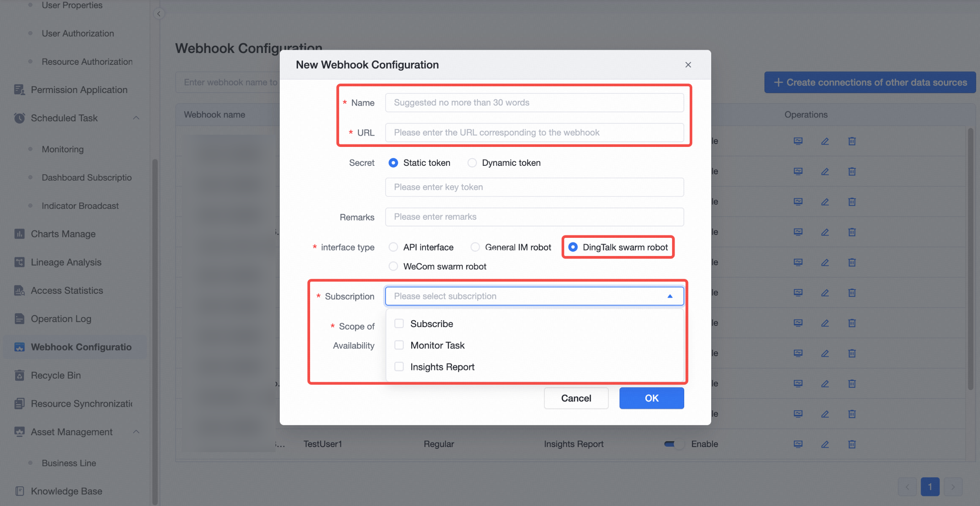Click the Access Statistics sidebar icon
The image size is (980, 506).
pos(19,290)
